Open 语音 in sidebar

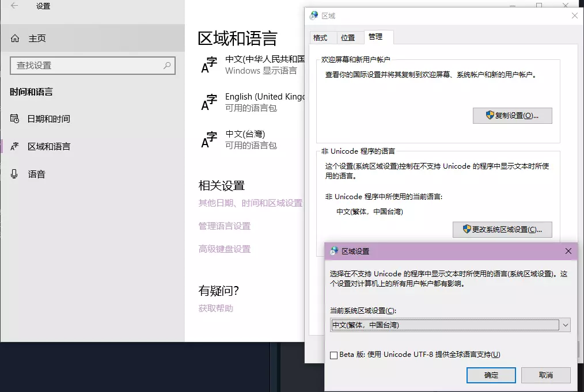92,174
